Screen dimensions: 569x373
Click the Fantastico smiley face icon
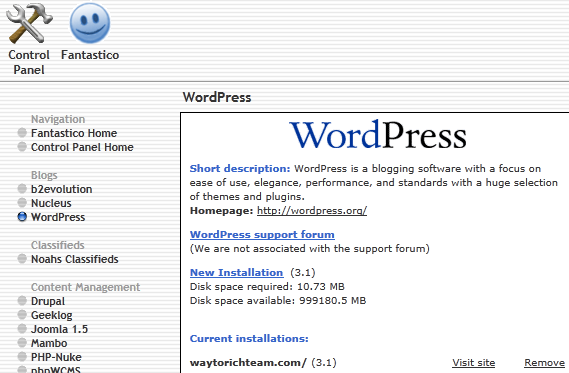pyautogui.click(x=90, y=23)
